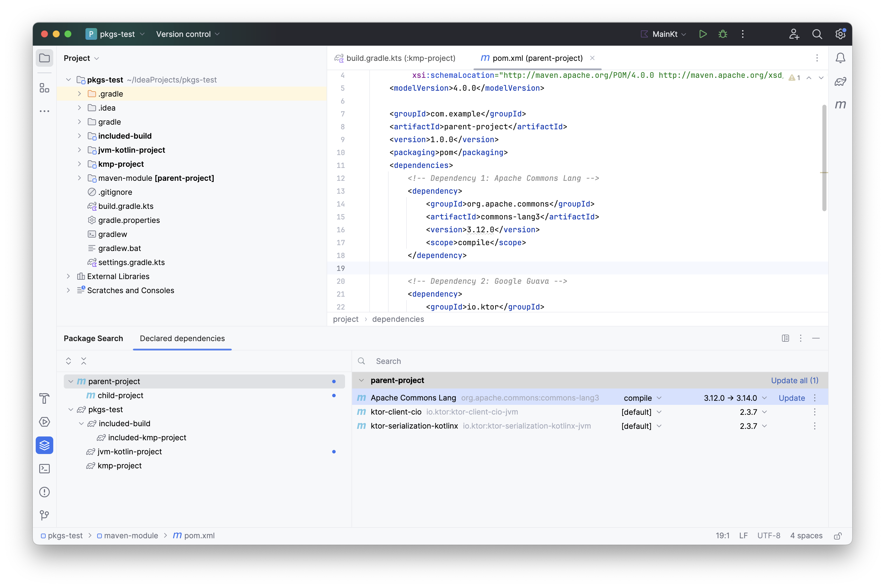The width and height of the screenshot is (885, 588).
Task: Open the Build hammer tool window
Action: click(x=44, y=398)
